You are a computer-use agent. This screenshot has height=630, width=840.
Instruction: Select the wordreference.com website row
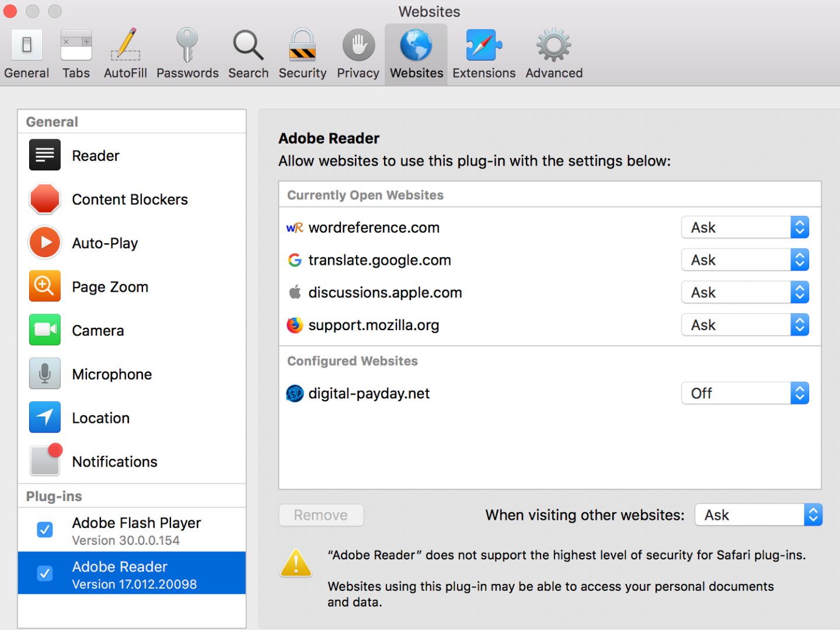pos(550,228)
